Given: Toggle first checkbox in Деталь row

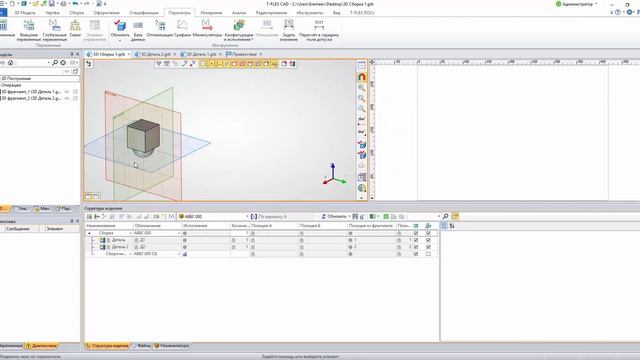Looking at the screenshot, I should click(416, 240).
